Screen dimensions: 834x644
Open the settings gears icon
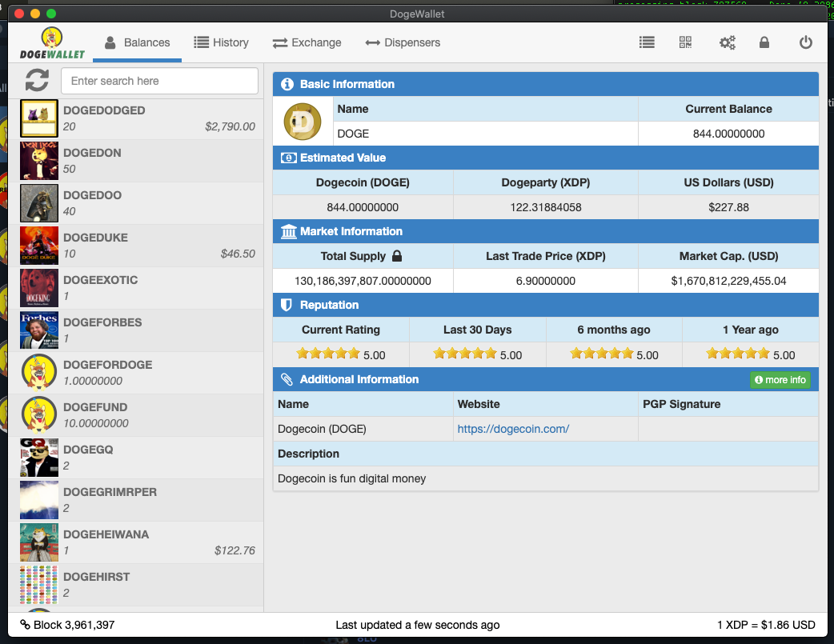[727, 42]
